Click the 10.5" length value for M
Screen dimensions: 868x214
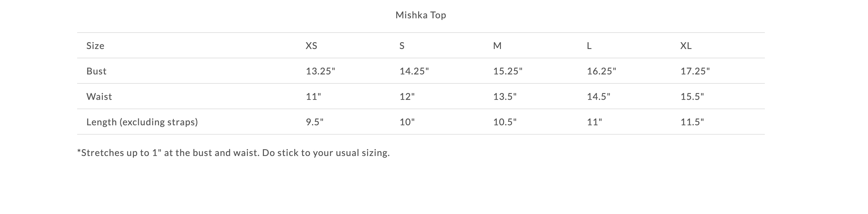pos(505,122)
